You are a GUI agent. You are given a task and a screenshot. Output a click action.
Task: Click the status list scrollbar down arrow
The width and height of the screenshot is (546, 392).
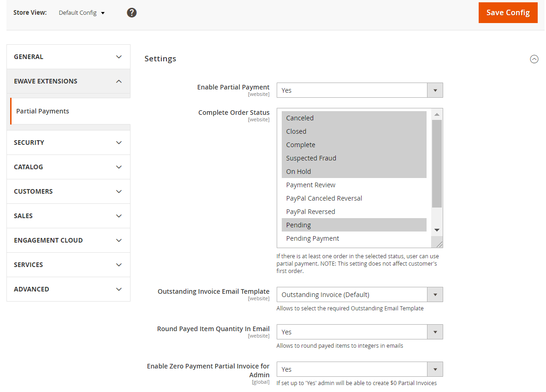(437, 230)
